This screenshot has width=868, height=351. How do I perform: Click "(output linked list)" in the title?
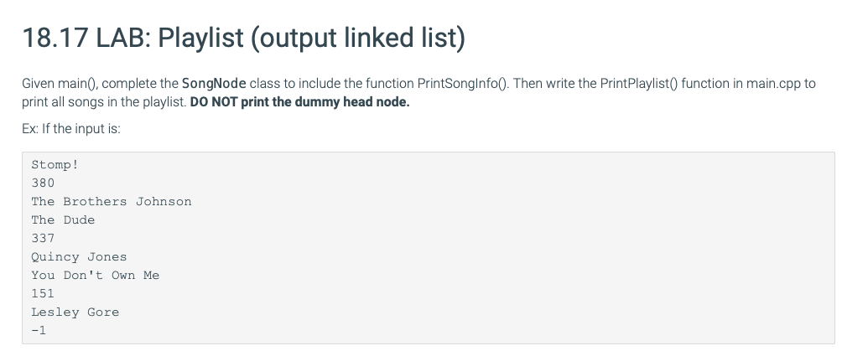pyautogui.click(x=358, y=38)
